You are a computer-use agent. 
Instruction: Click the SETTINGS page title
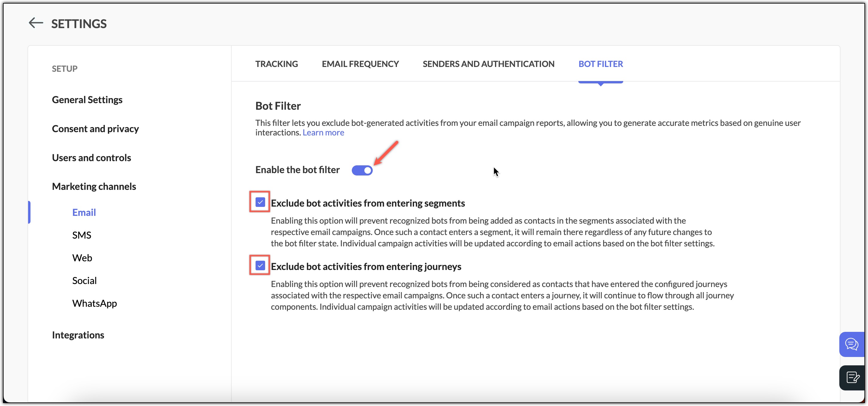[x=79, y=24]
